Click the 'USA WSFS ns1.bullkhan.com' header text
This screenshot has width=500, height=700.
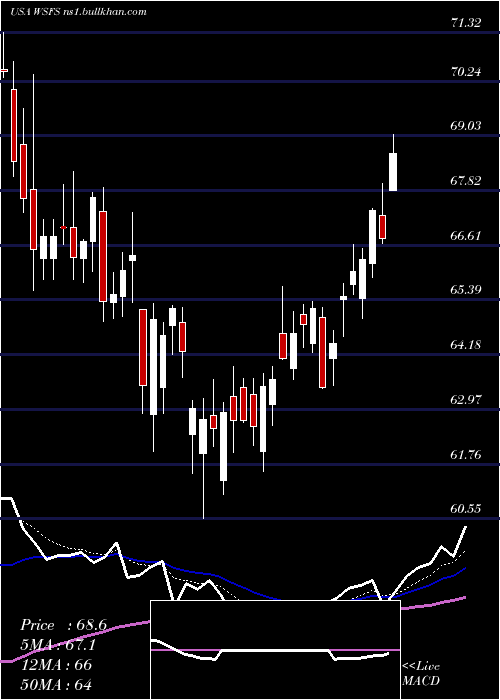click(x=79, y=12)
